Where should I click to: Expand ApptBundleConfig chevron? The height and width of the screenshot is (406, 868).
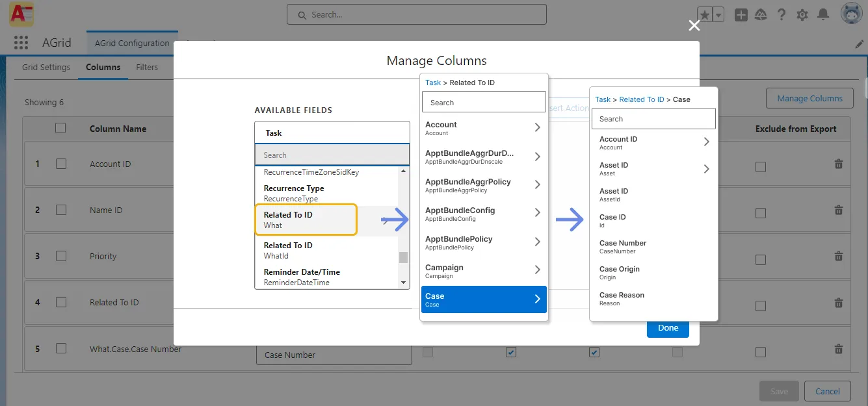[x=538, y=213]
